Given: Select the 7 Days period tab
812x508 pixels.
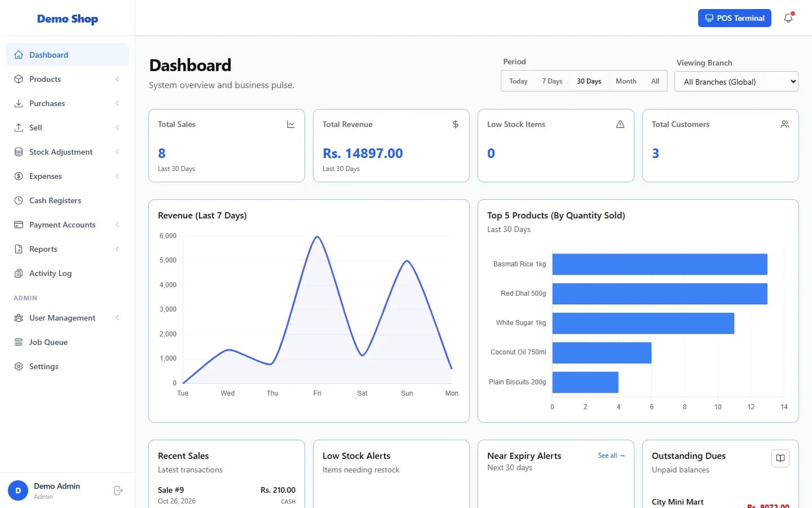Looking at the screenshot, I should (x=552, y=81).
